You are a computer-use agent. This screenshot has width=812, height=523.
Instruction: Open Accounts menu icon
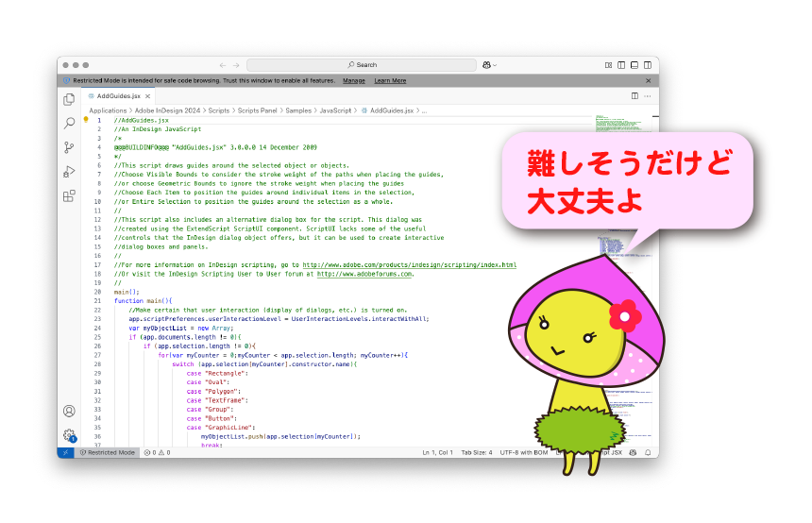(69, 412)
